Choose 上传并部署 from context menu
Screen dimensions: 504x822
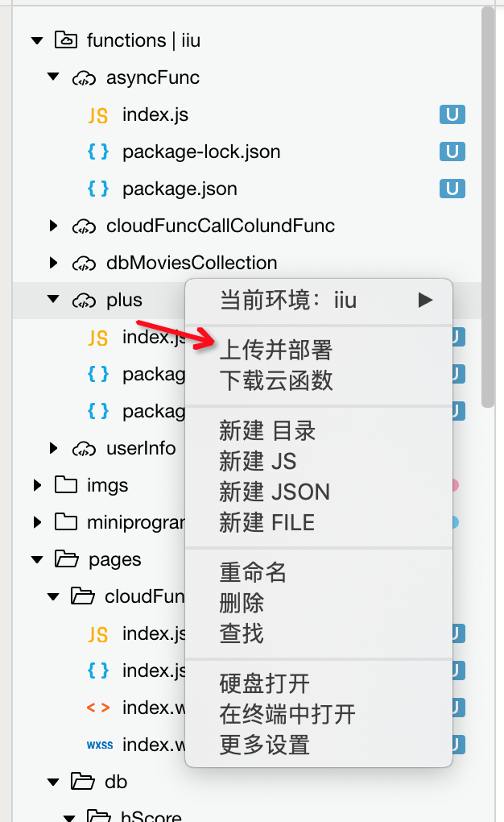(276, 351)
